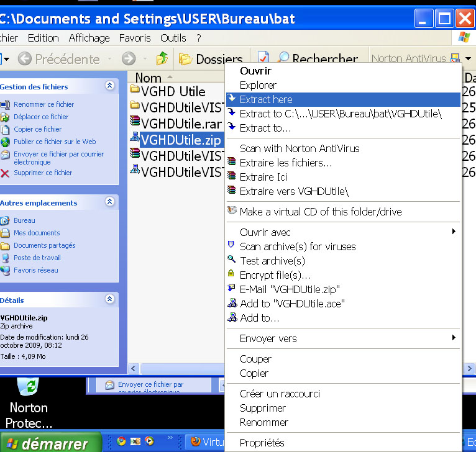Click the green Précédente back arrow
This screenshot has height=452, width=476.
pyautogui.click(x=25, y=59)
